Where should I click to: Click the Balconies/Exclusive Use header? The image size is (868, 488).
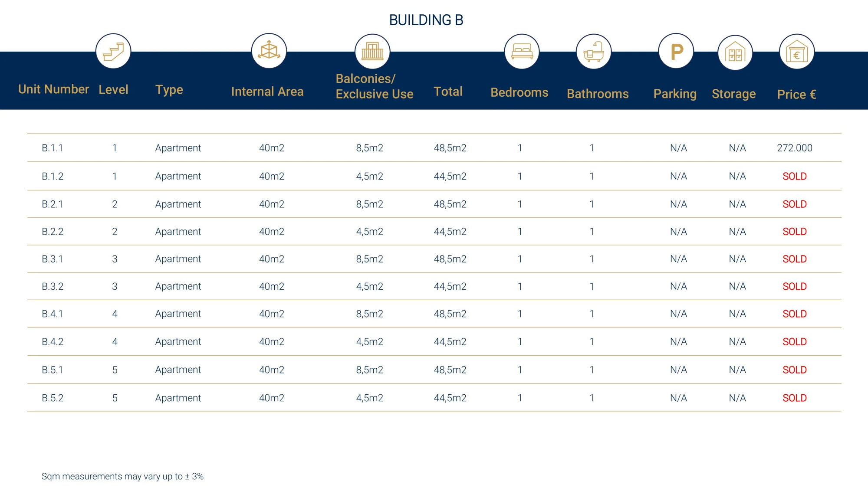[x=374, y=86]
